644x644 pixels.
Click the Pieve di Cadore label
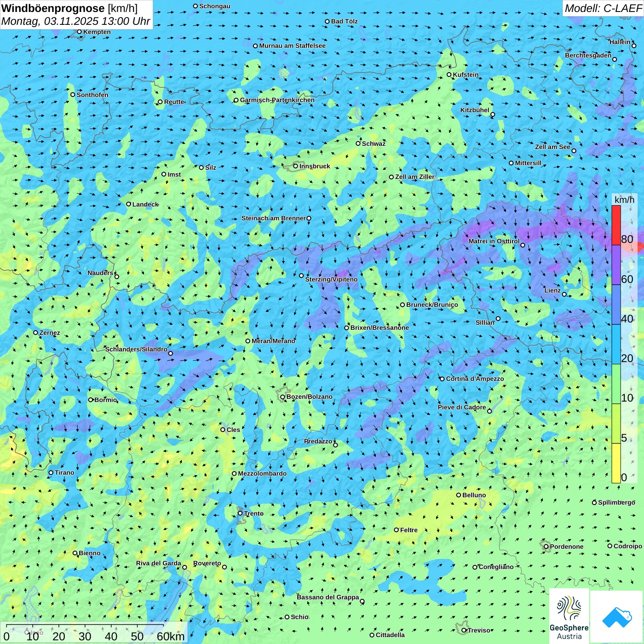462,407
